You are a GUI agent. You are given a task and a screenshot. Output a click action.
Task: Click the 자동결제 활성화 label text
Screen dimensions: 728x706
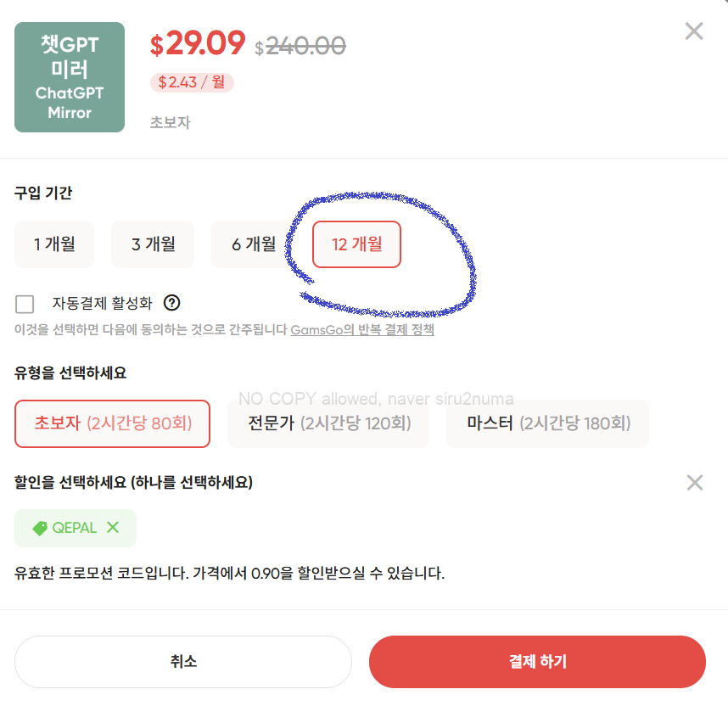tap(102, 303)
